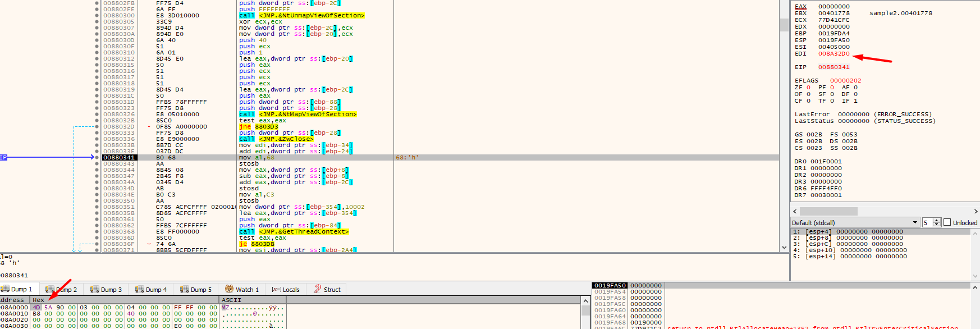Select the EFLAGS value 00000202
Image resolution: width=980 pixels, height=329 pixels.
coord(845,80)
